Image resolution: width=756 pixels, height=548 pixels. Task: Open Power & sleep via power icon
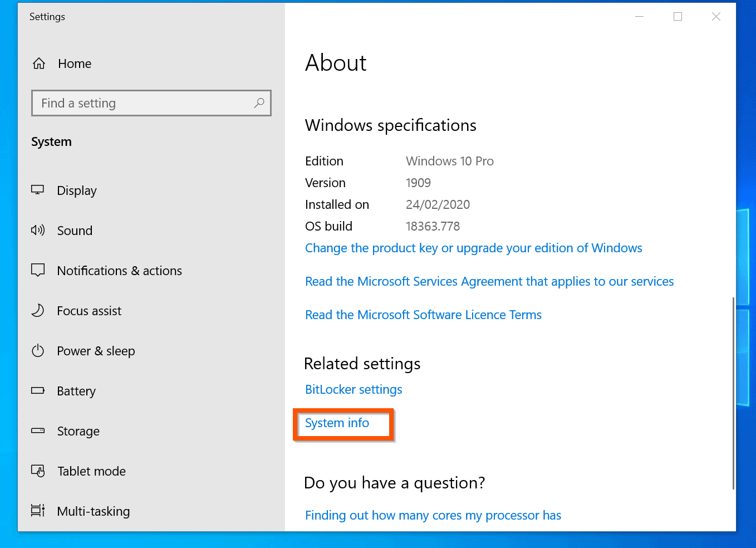pos(37,350)
